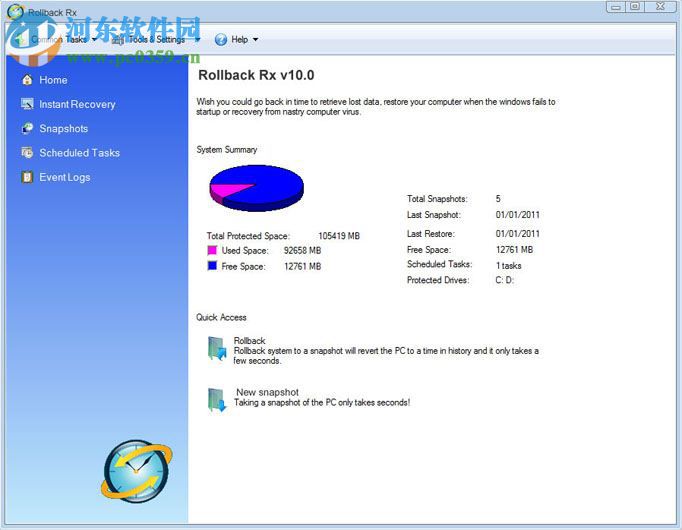Click the disk usage pie chart
Viewport: 682px width, 530px height.
pyautogui.click(x=257, y=188)
